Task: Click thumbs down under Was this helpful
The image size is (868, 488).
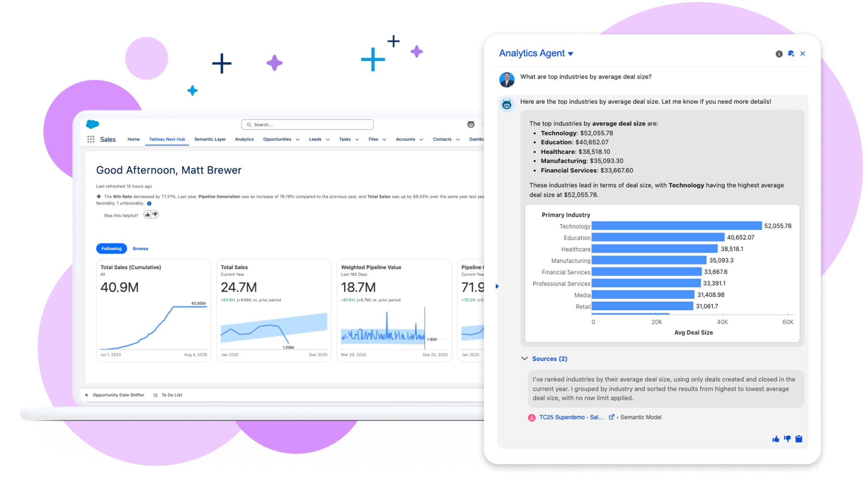Action: click(155, 215)
